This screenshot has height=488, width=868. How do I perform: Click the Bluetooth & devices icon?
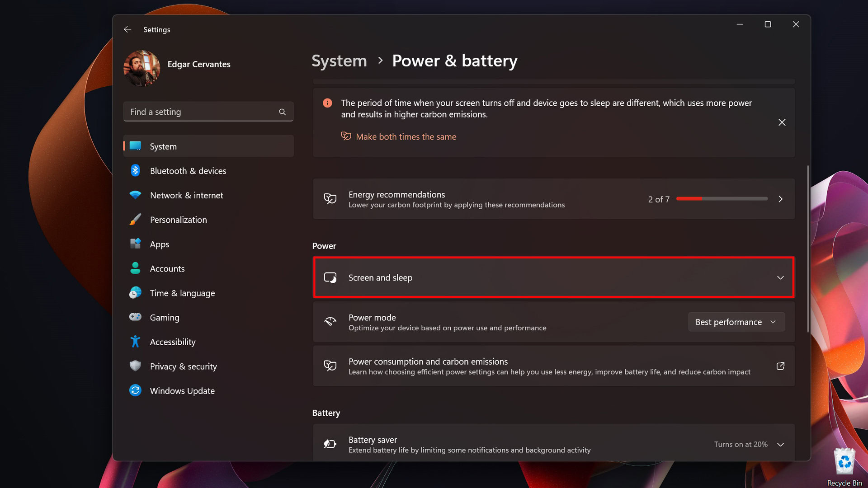click(x=135, y=171)
